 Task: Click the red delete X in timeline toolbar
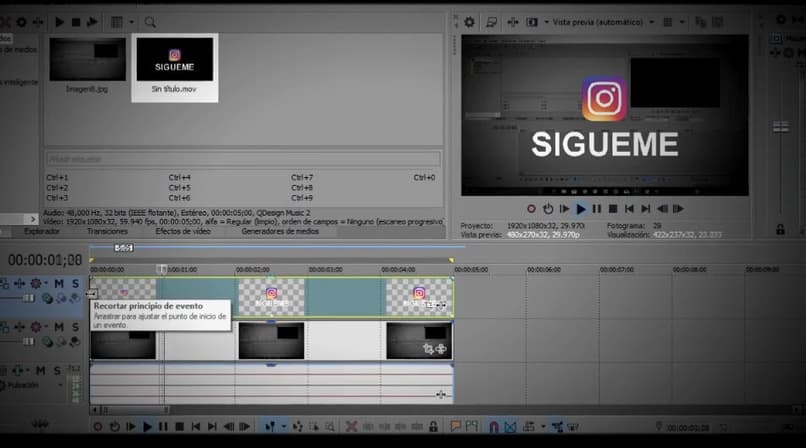click(352, 427)
